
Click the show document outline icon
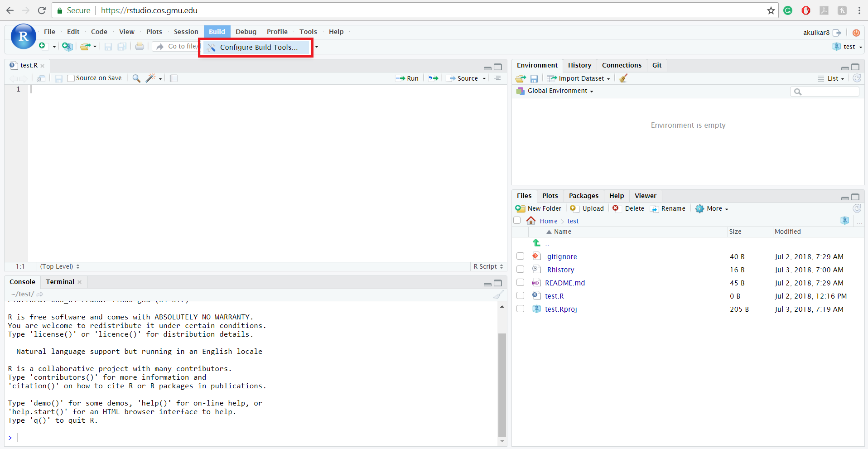point(497,78)
